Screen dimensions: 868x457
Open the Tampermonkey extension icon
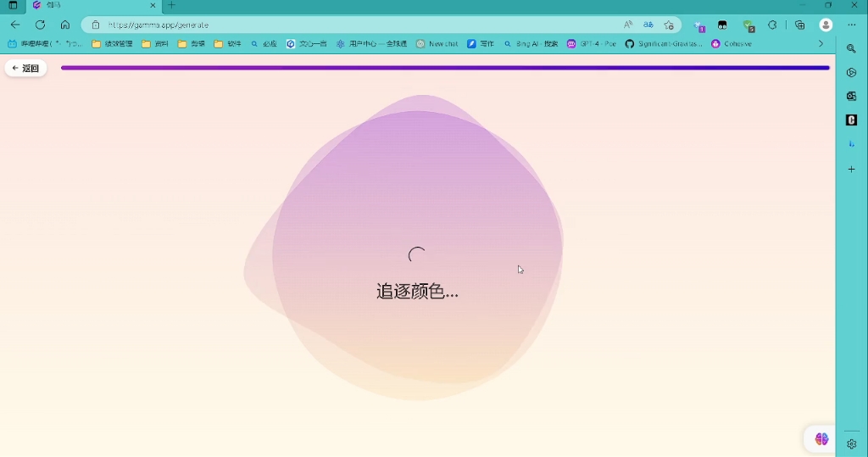click(x=722, y=25)
